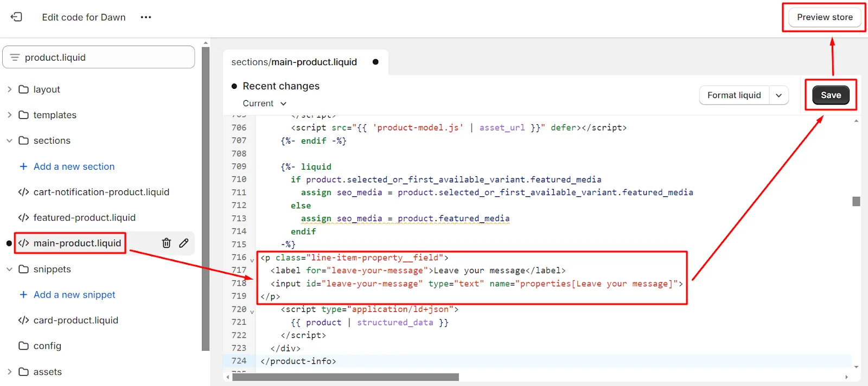Screen dimensions: 868x386
Task: Click Add a new snippet link
Action: click(x=74, y=294)
